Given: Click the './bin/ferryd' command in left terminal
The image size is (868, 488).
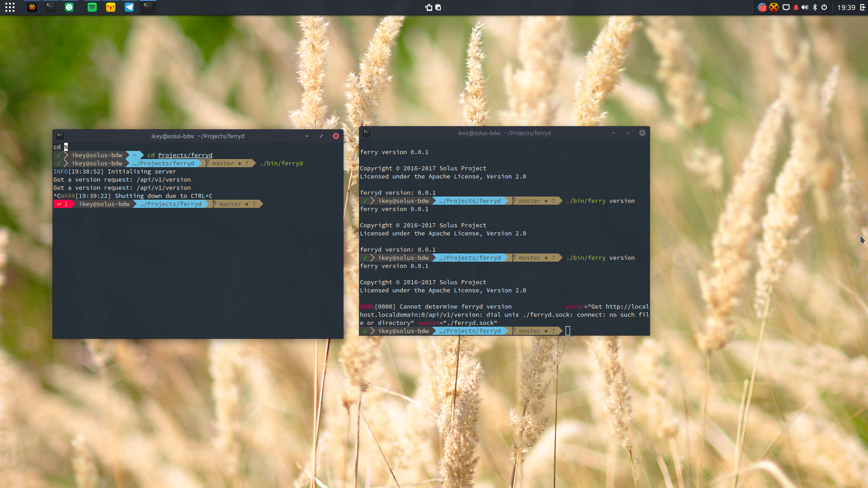Looking at the screenshot, I should pyautogui.click(x=281, y=164).
